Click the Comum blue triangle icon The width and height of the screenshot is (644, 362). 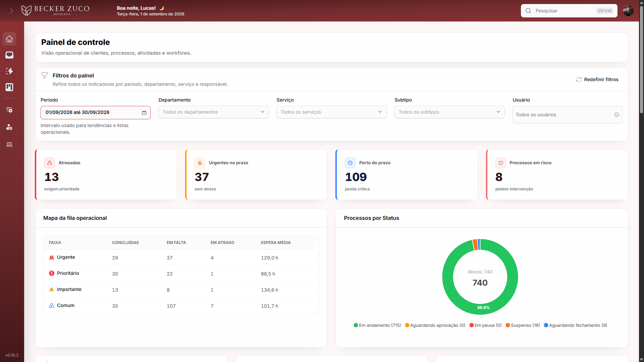coord(52,305)
